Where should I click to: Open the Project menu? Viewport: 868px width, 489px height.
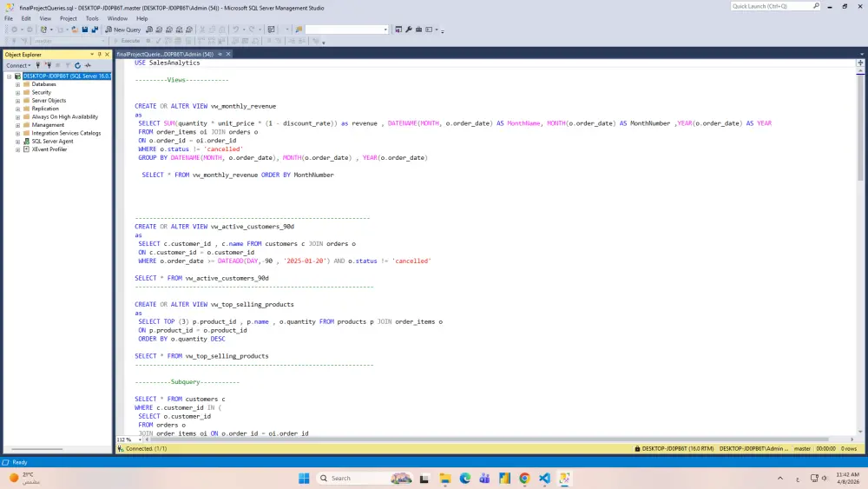pos(68,18)
